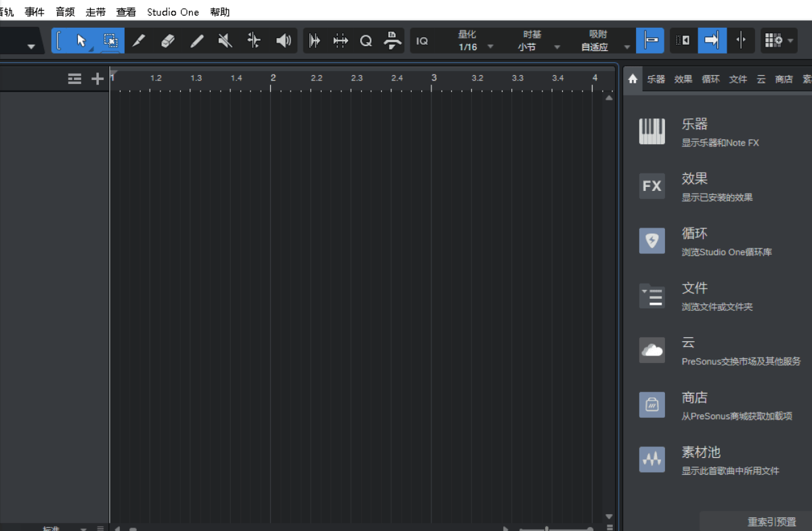
Task: Click the 云 cloud icon
Action: point(652,350)
